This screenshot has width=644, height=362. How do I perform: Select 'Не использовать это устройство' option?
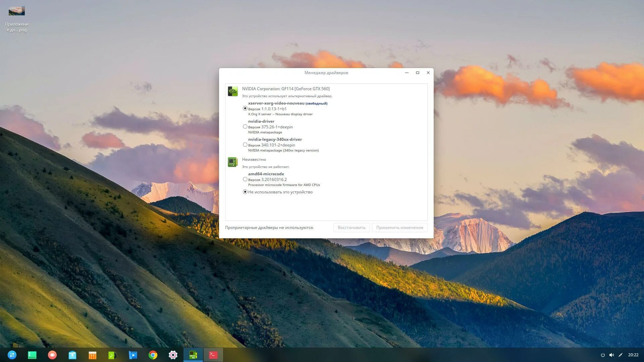point(245,192)
